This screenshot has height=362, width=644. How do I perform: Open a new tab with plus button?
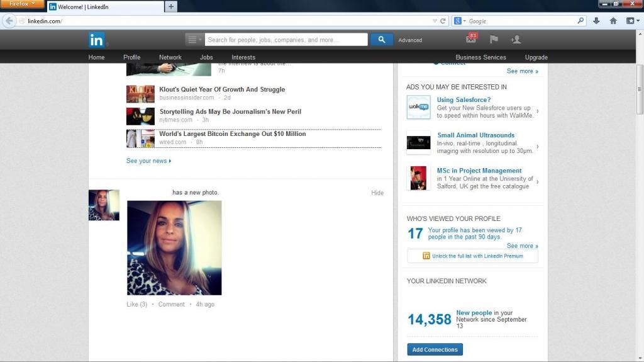[171, 6]
